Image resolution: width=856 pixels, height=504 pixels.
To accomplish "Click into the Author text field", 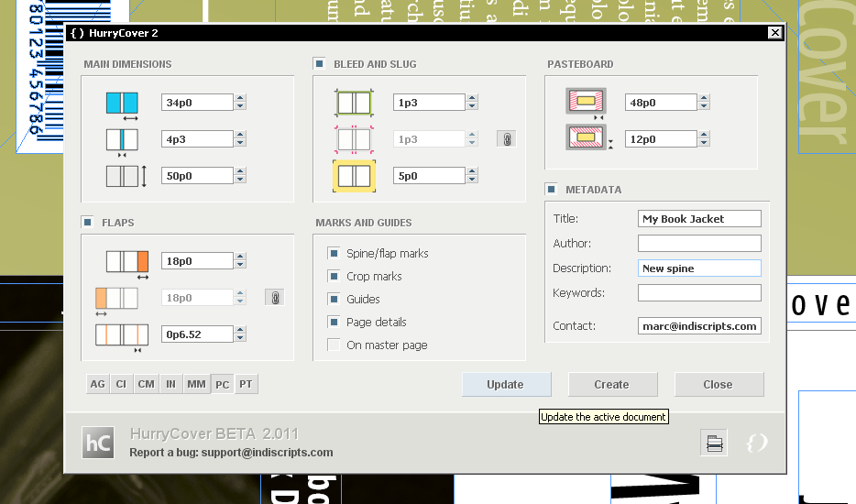I will click(699, 244).
